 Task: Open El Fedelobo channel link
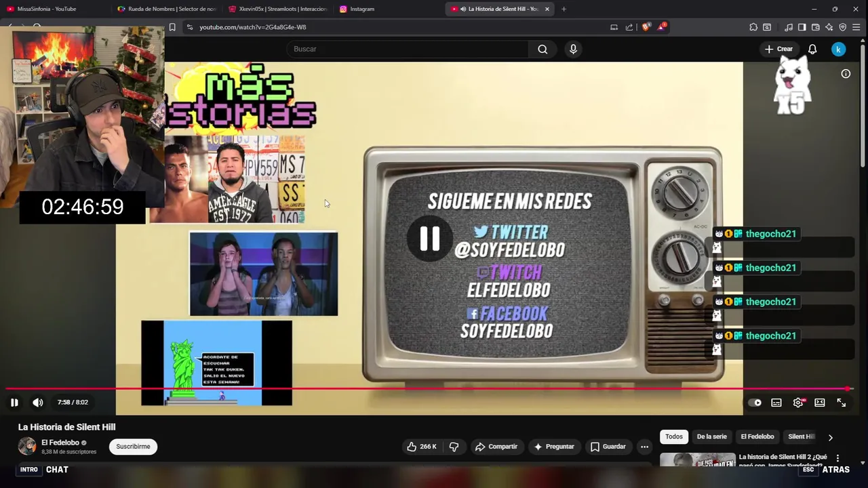point(60,443)
